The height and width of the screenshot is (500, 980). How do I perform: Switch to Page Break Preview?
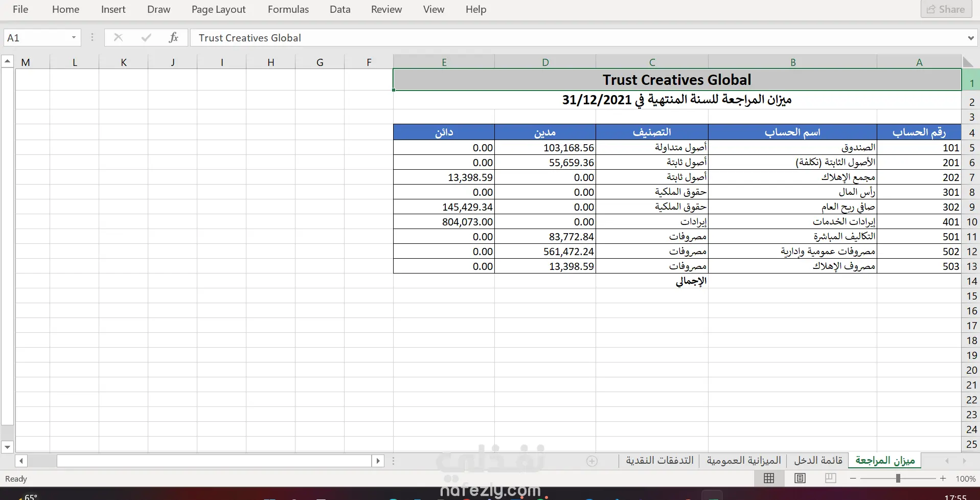pyautogui.click(x=831, y=479)
